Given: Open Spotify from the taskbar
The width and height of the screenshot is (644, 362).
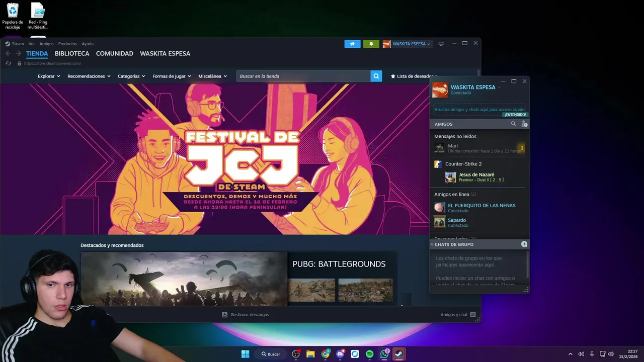Looking at the screenshot, I should click(369, 354).
